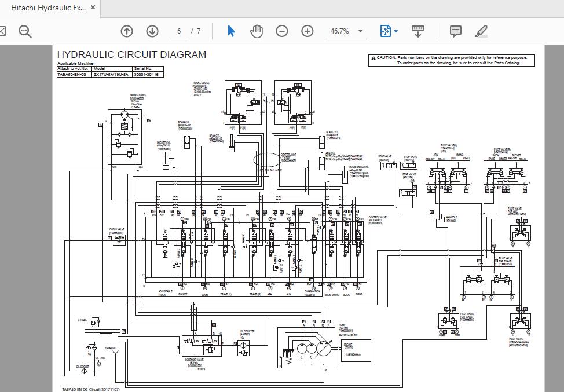Image resolution: width=564 pixels, height=392 pixels.
Task: Open the fit page options icon
Action: tap(386, 31)
